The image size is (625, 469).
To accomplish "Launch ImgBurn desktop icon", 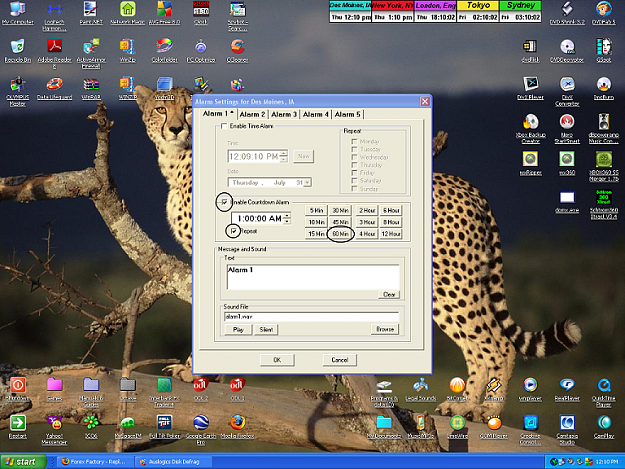I will (604, 88).
